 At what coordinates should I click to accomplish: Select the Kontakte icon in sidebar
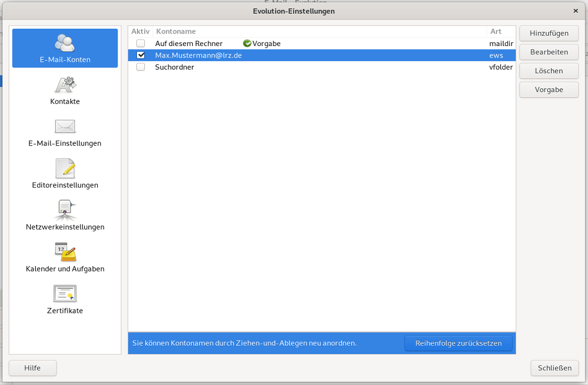point(65,85)
